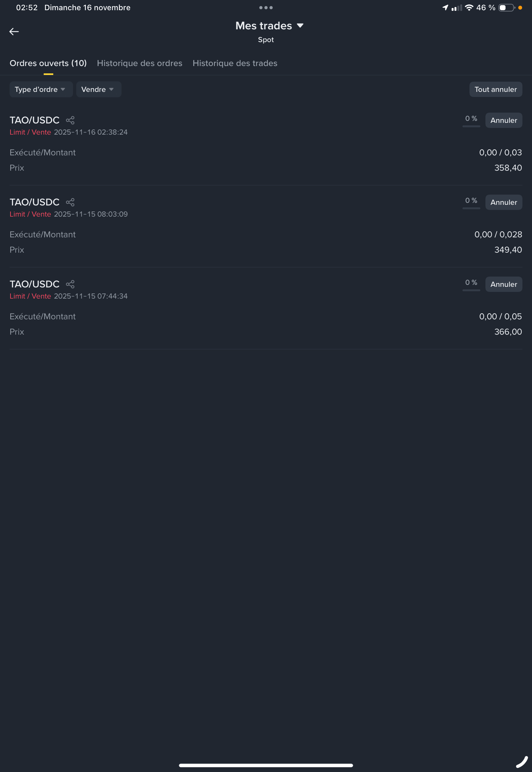Click Annuler for the 358,40 order
This screenshot has width=532, height=772.
(x=504, y=120)
